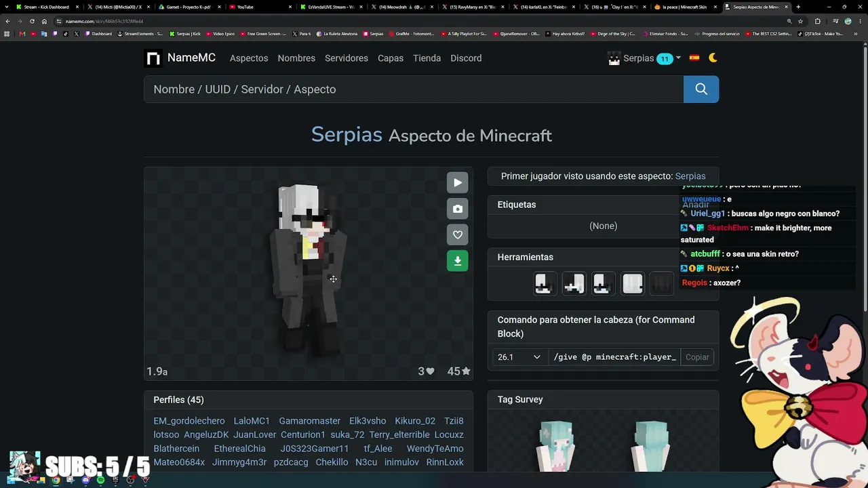Click the browser back arrow
868x488 pixels.
(x=7, y=21)
